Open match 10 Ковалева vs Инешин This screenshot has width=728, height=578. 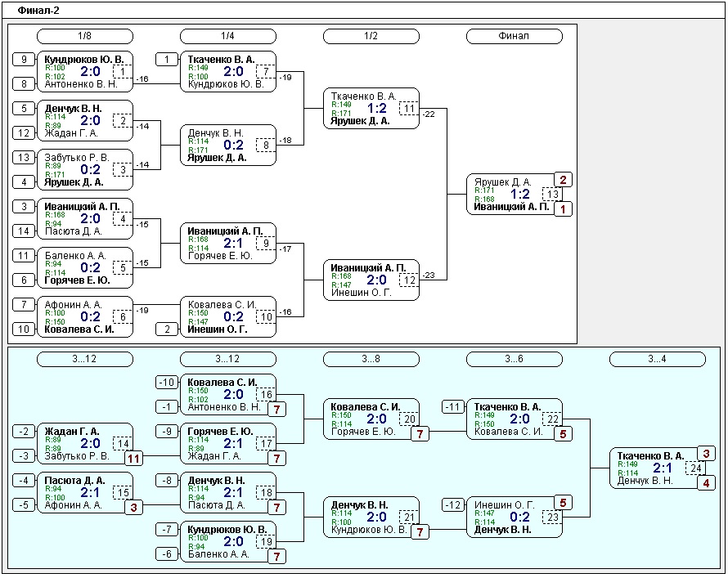[228, 317]
